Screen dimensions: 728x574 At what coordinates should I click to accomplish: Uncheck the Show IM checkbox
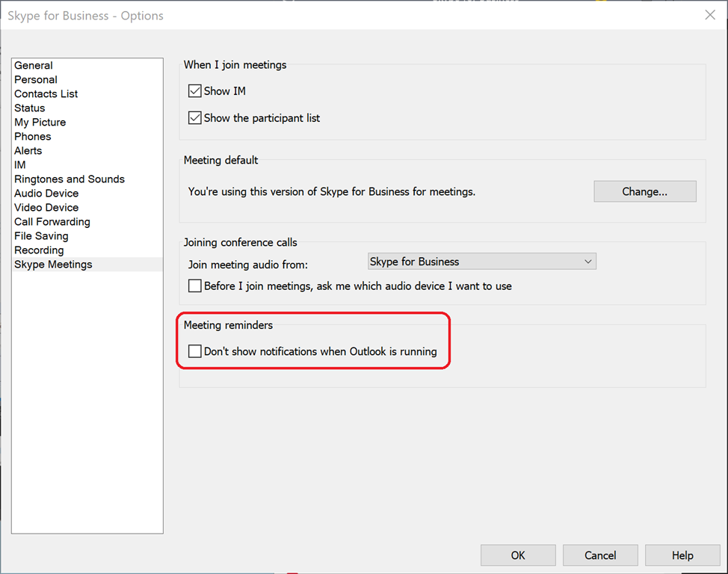pos(195,91)
